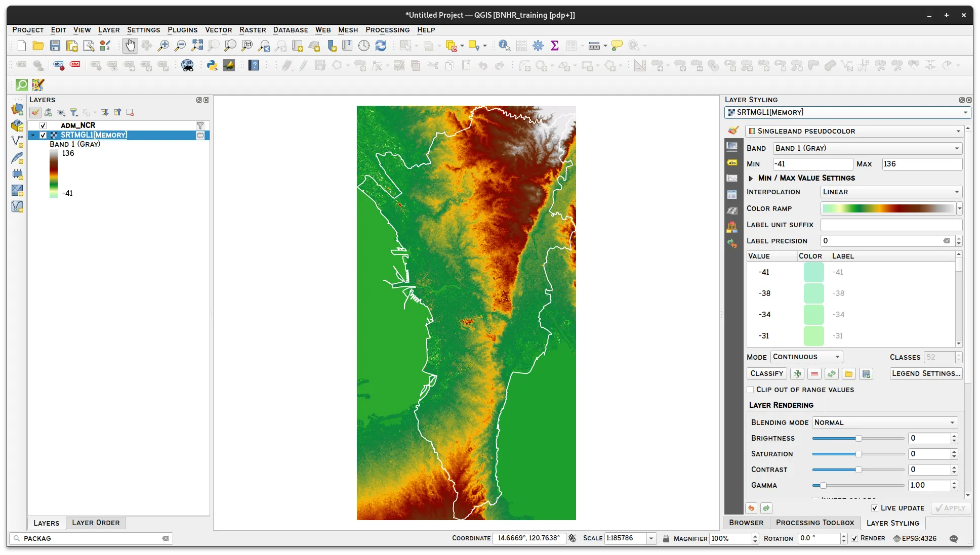The image size is (980, 555).
Task: Open the Color ramp dropdown
Action: pos(958,208)
